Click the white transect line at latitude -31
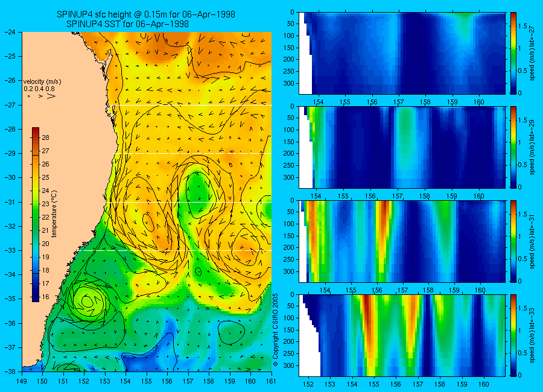This screenshot has width=543, height=392. (188, 202)
